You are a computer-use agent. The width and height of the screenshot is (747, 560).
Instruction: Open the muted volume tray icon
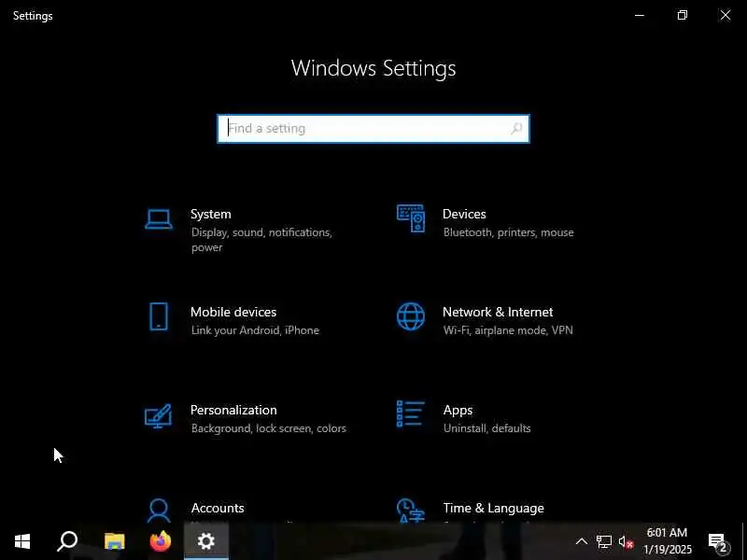tap(626, 542)
